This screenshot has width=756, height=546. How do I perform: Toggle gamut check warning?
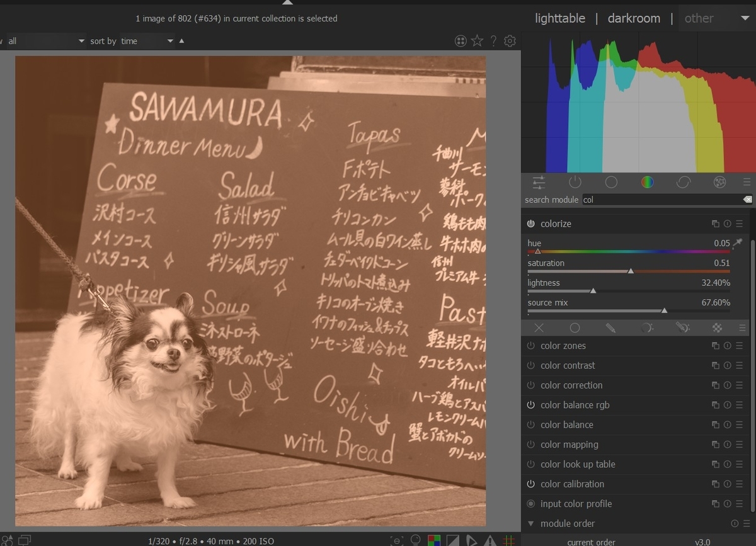(490, 540)
